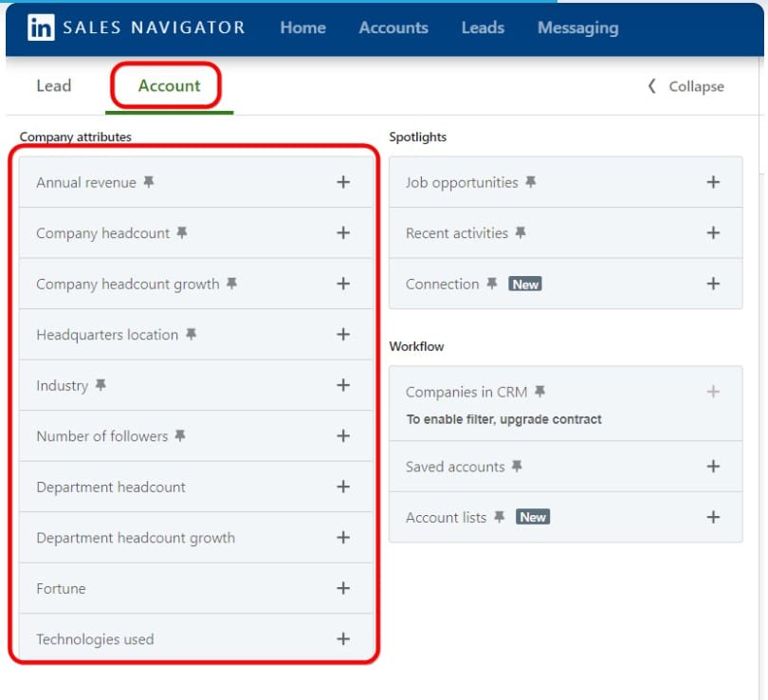Switch to the Lead tab
Image resolution: width=768 pixels, height=700 pixels.
(54, 85)
